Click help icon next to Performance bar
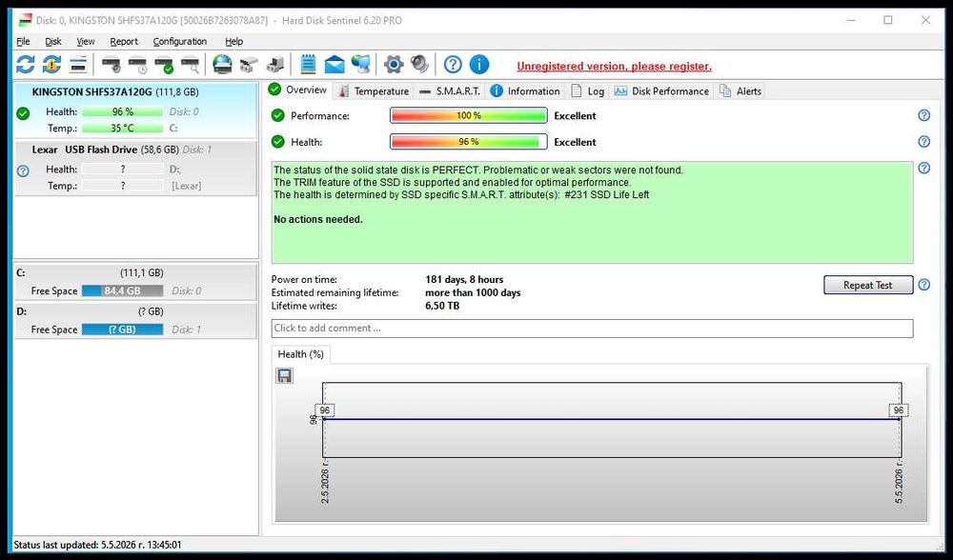953x560 pixels. coord(923,115)
